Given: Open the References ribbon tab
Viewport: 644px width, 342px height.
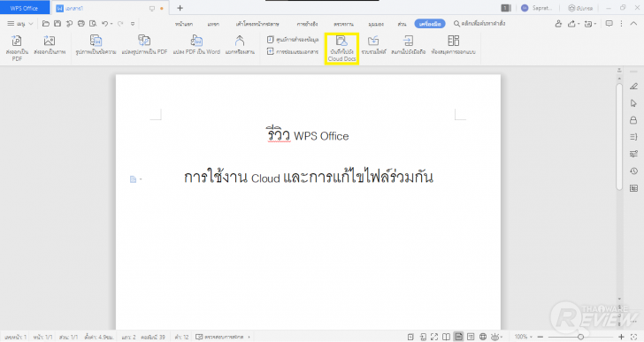Looking at the screenshot, I should point(307,24).
